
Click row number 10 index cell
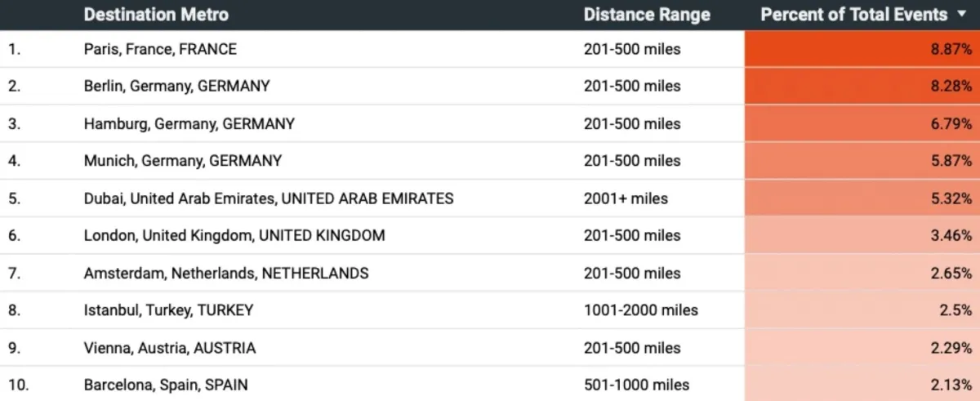tap(18, 385)
